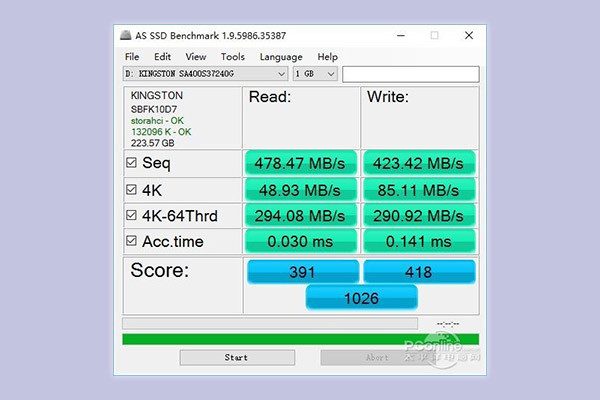This screenshot has height=400, width=600.
Task: Close the AS SSD Benchmark window
Action: click(x=469, y=35)
